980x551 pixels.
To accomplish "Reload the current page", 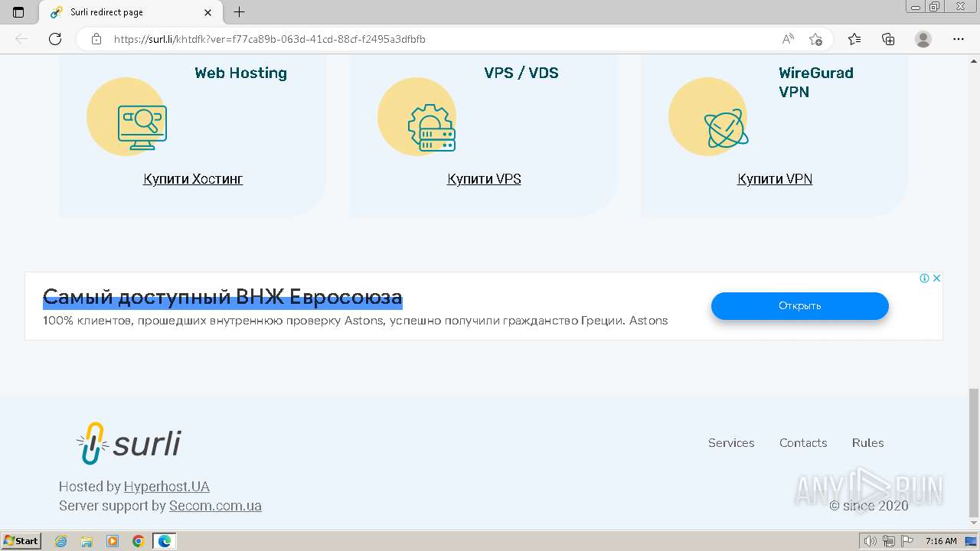I will coord(55,39).
